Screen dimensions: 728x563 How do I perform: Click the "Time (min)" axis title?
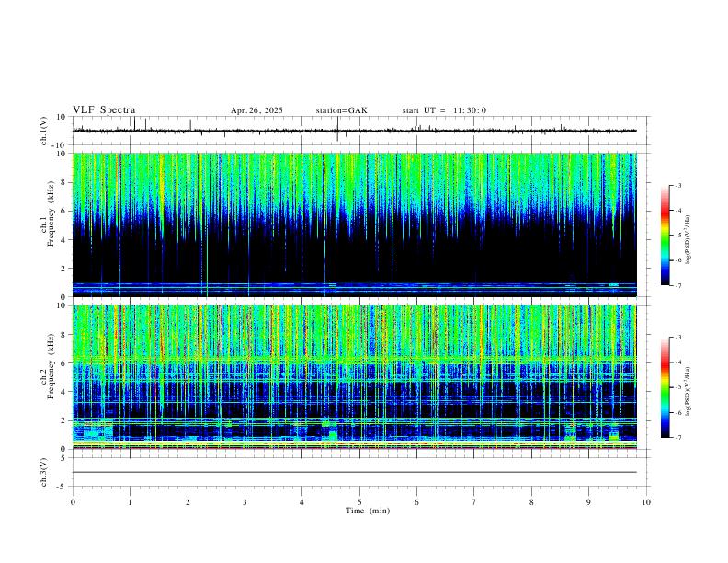click(368, 511)
